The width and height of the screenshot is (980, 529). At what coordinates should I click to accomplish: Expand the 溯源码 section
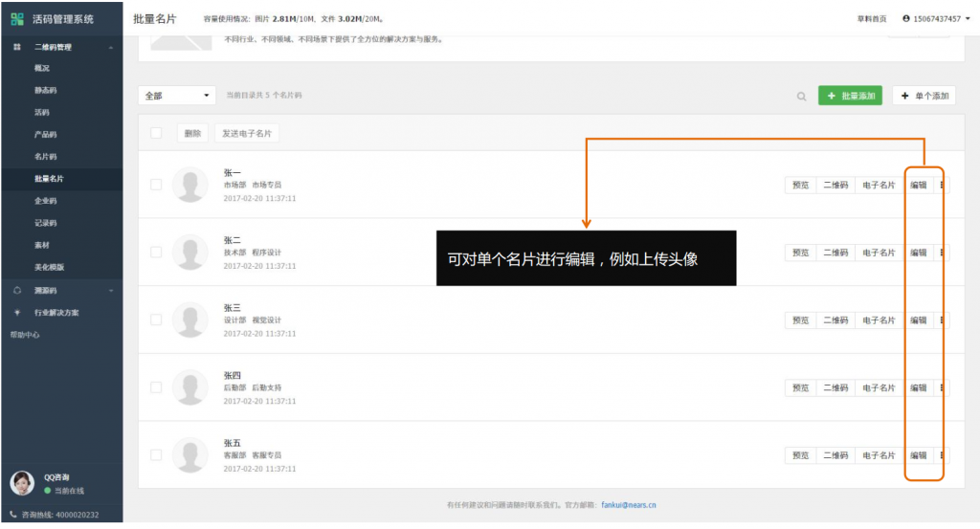pyautogui.click(x=111, y=291)
